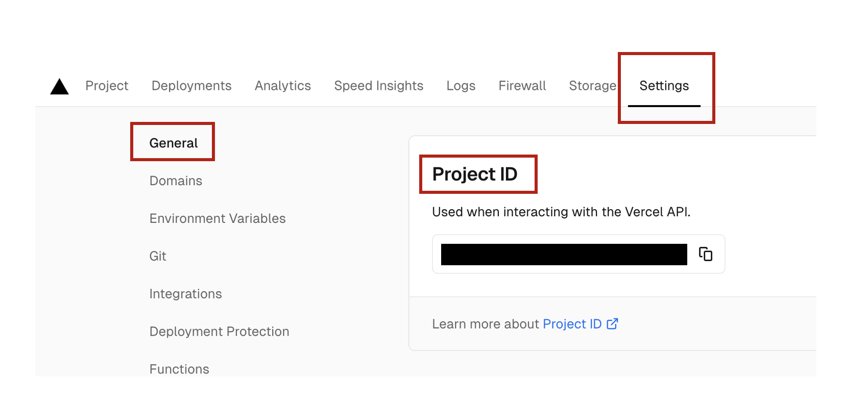This screenshot has height=405, width=868.
Task: Click the external link icon beside Project ID
Action: (x=612, y=323)
